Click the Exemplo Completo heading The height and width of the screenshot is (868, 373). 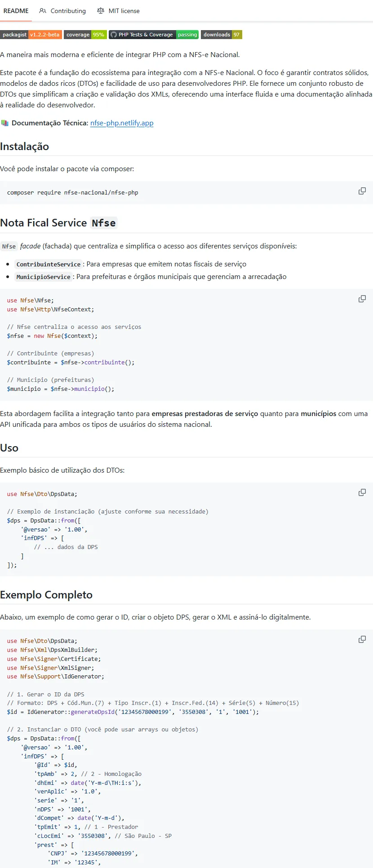pos(46,595)
